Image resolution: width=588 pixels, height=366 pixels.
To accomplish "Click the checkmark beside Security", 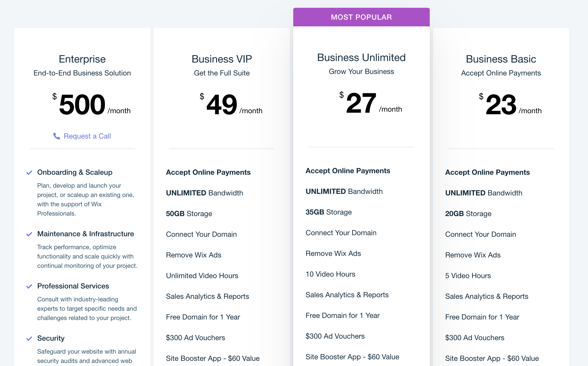I will point(29,339).
